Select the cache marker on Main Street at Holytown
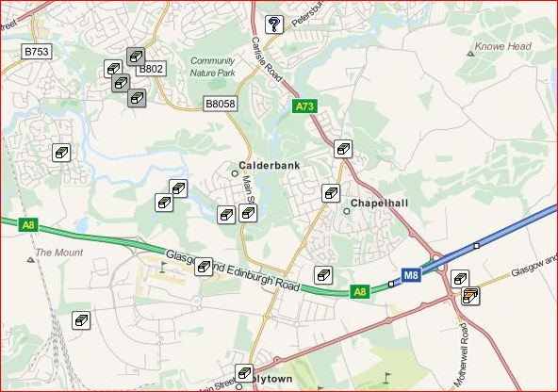The width and height of the screenshot is (558, 392). tap(244, 373)
